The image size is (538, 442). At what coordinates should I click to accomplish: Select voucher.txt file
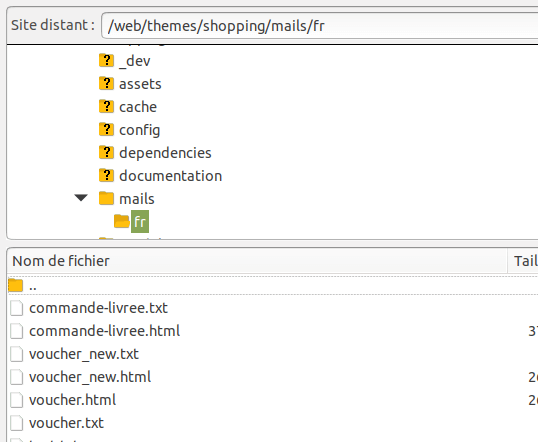(x=66, y=423)
